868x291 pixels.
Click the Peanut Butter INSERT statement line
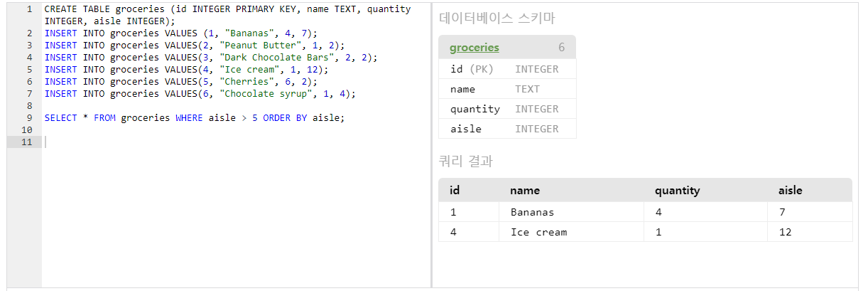coord(195,45)
